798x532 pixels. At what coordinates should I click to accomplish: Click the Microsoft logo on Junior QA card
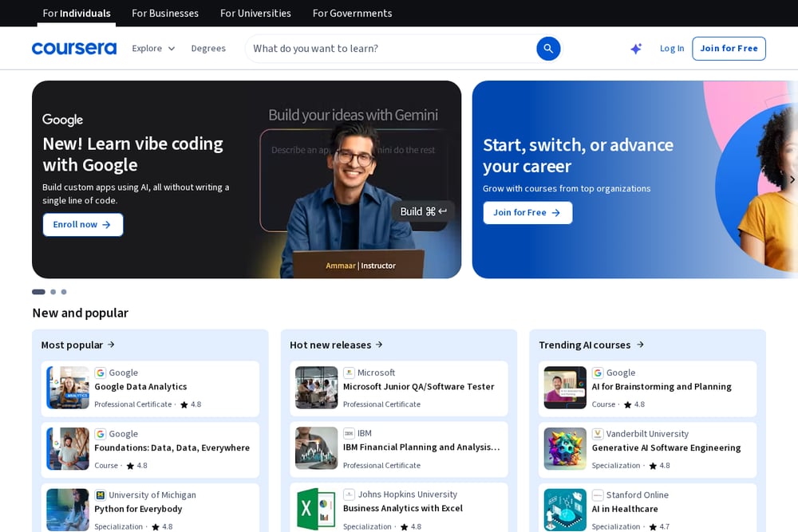(x=349, y=372)
